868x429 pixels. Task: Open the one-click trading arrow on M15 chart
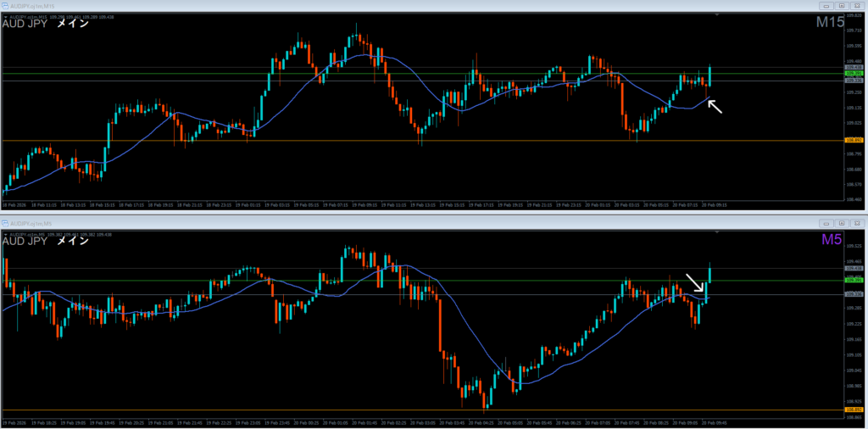(x=5, y=17)
